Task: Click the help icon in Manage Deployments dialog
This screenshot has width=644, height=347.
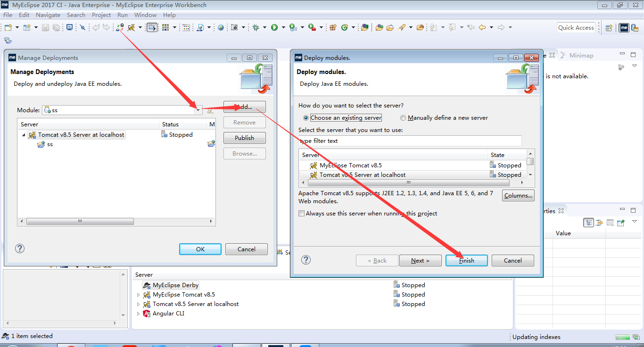Action: tap(20, 248)
